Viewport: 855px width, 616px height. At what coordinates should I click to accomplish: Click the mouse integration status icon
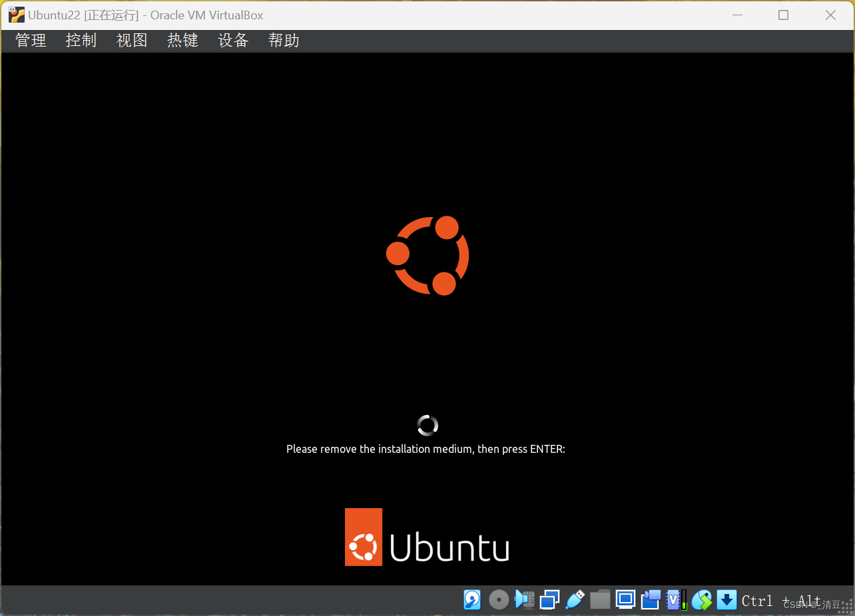[702, 600]
